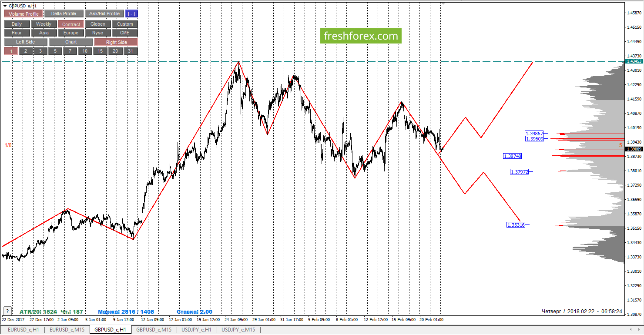Select the current price tag 1.39089

coord(634,149)
